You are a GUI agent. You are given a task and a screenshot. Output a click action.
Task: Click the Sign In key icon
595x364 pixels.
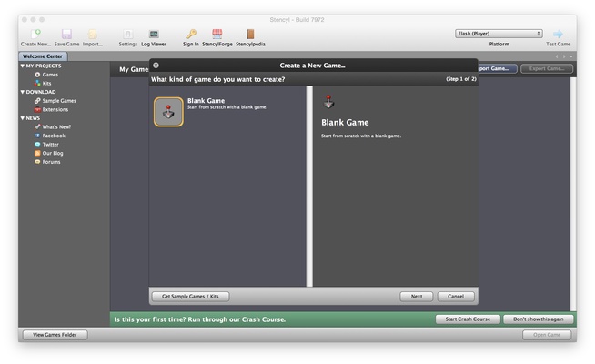click(x=191, y=35)
